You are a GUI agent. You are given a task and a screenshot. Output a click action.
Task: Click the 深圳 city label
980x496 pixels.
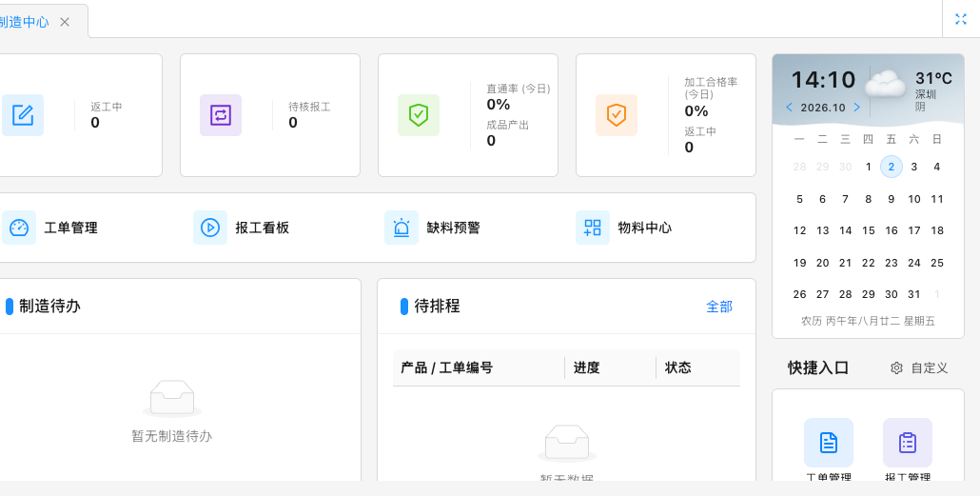click(926, 94)
